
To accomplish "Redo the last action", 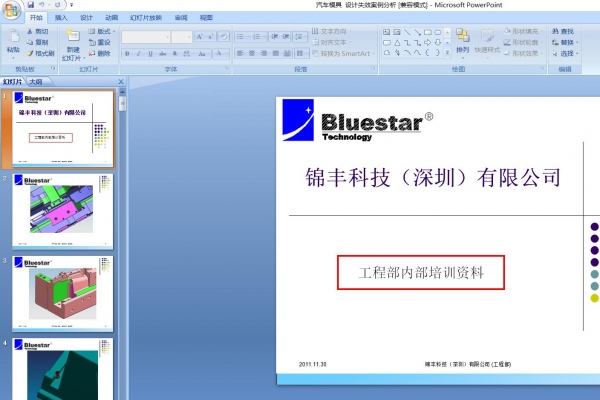I will (57, 5).
